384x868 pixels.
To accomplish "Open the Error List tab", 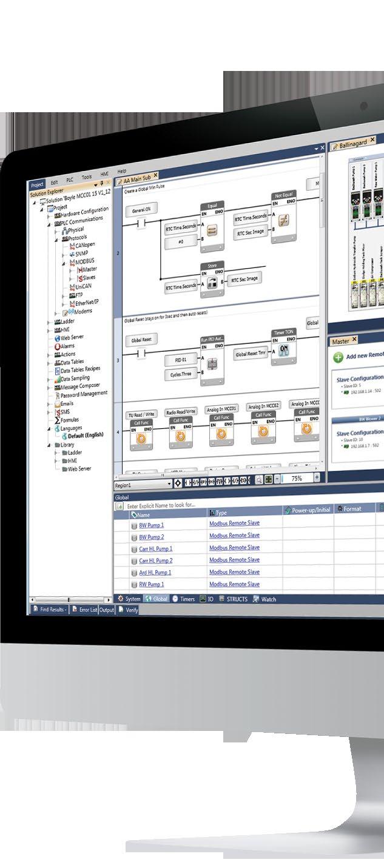I will (85, 610).
